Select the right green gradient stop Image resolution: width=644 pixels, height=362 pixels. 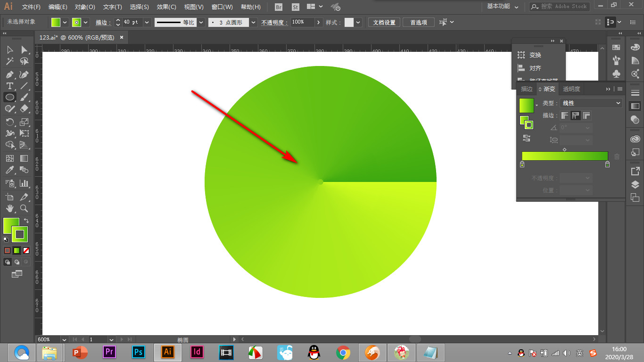(607, 165)
